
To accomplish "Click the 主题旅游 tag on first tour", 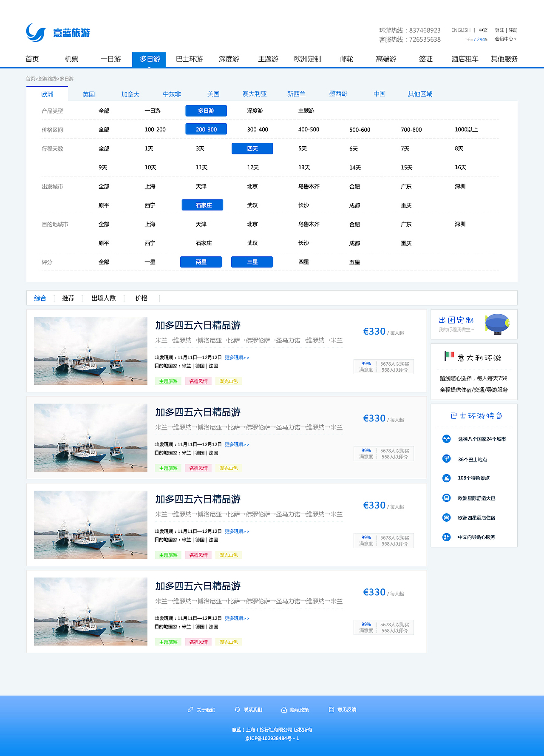I will 168,381.
